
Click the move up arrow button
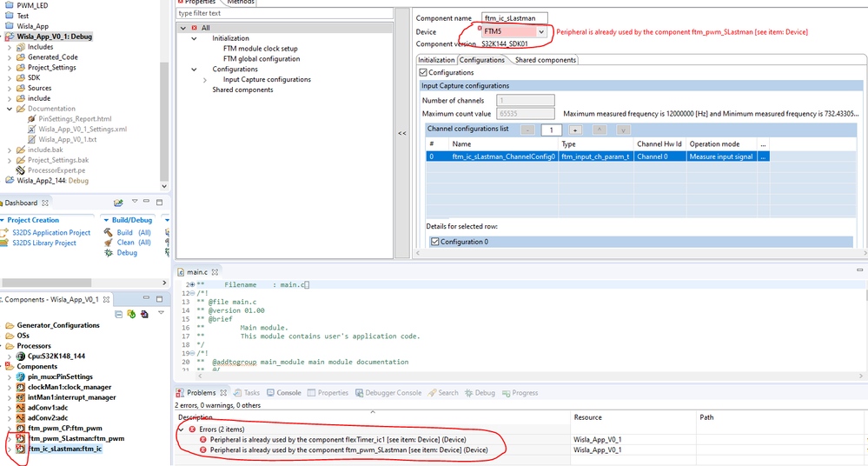tap(599, 130)
